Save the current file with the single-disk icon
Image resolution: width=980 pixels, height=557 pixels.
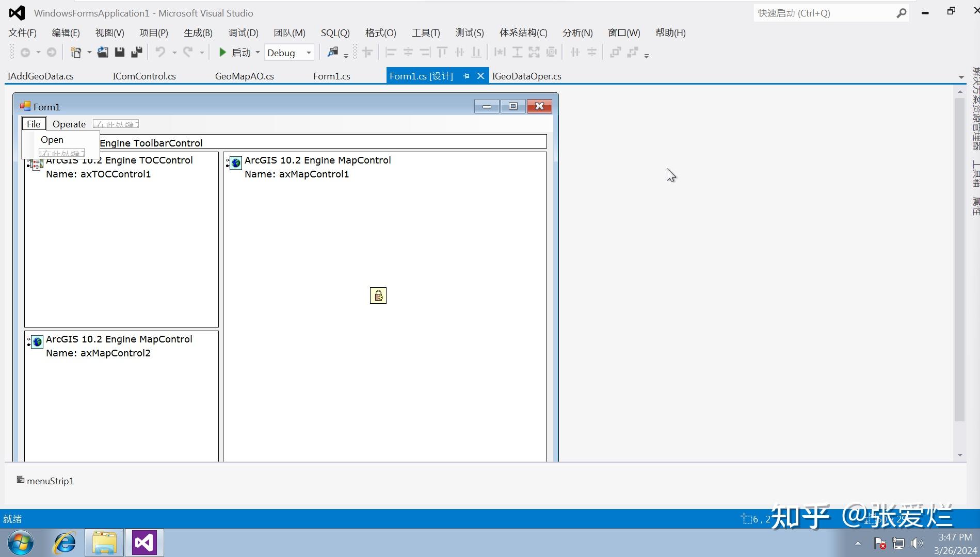coord(120,53)
